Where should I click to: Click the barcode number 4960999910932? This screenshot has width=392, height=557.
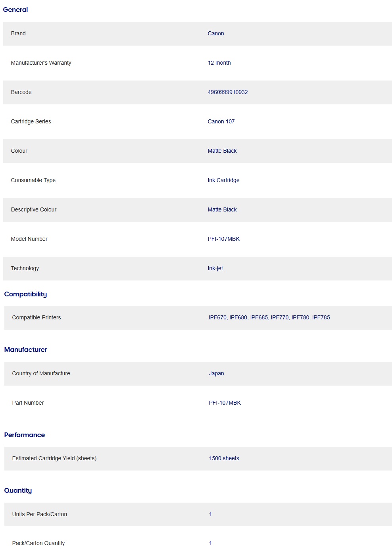point(227,92)
